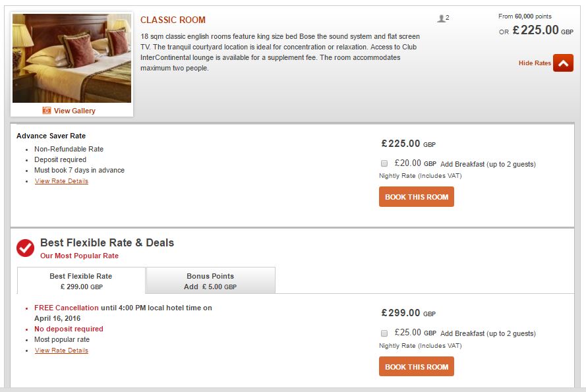
Task: Click the red checkmark badge icon
Action: click(26, 248)
